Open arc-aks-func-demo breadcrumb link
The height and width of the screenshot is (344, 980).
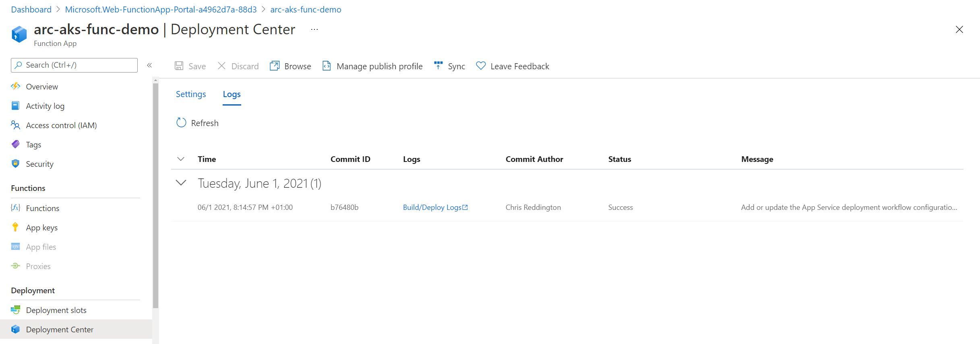point(306,9)
